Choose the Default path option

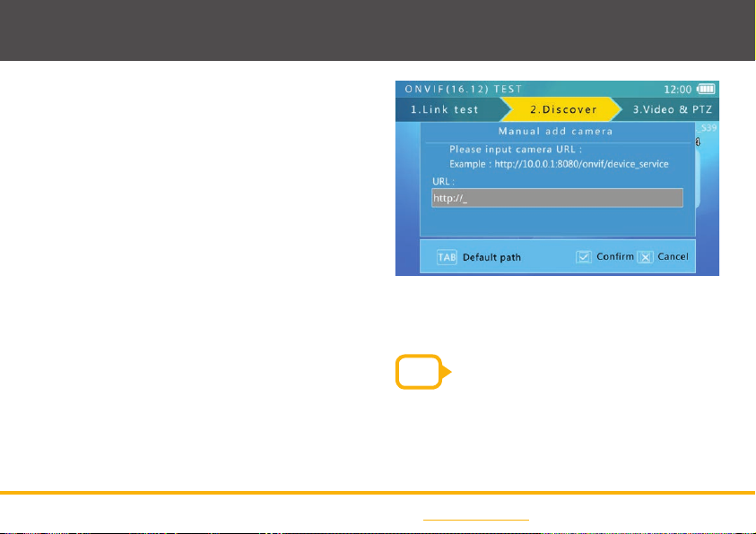491,258
